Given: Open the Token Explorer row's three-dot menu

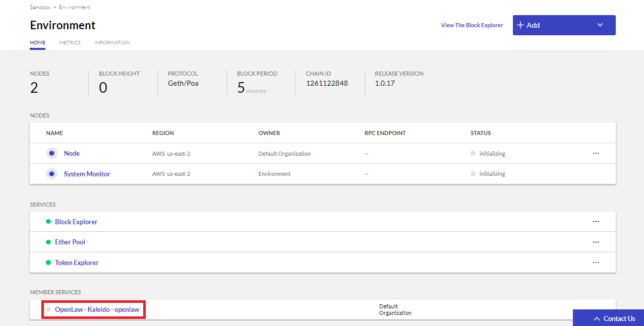Looking at the screenshot, I should pos(596,263).
